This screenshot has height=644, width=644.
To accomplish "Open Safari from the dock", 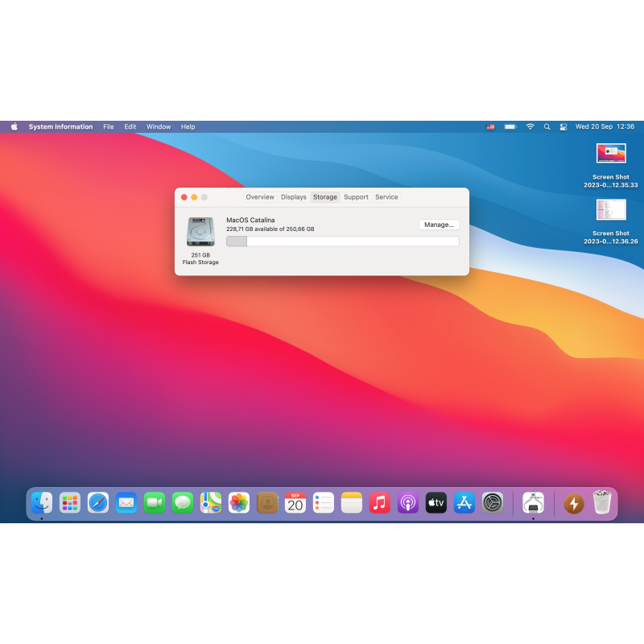I will click(x=98, y=503).
